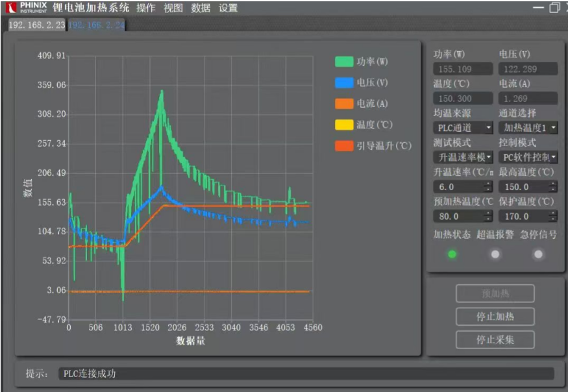Open the 设置 menu
The image size is (568, 392).
click(228, 8)
